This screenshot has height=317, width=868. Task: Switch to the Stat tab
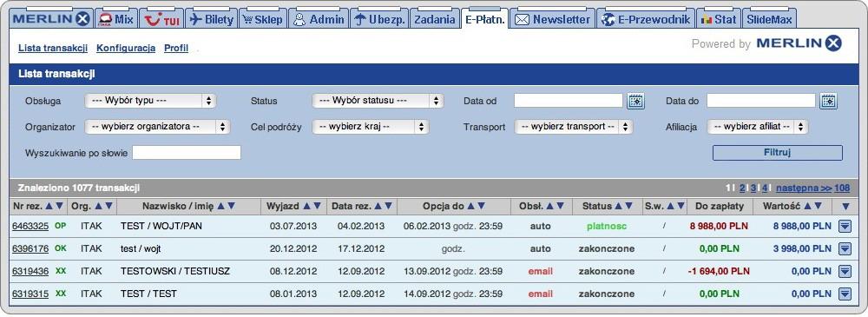719,19
